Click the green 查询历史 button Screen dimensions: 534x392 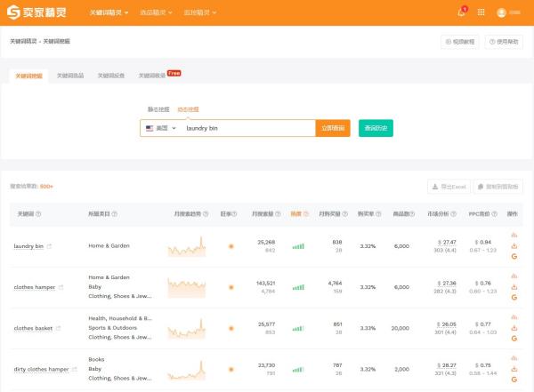[376, 128]
